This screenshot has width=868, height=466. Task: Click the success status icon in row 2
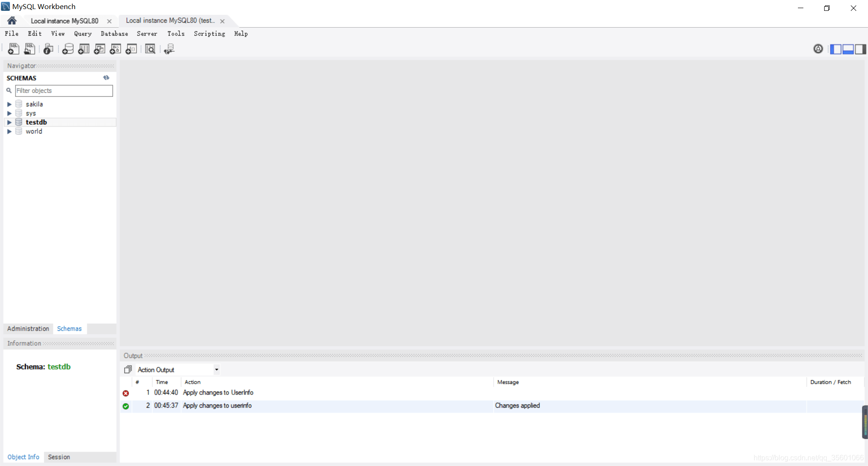(126, 406)
